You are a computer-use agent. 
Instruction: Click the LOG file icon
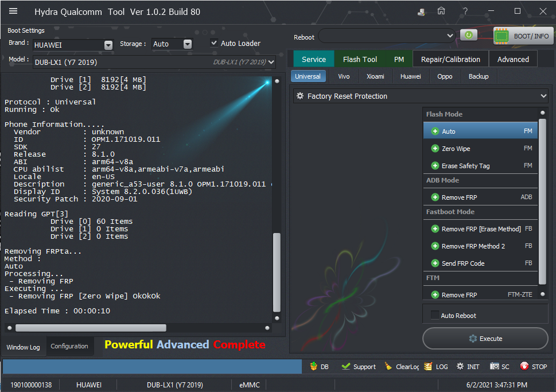[x=429, y=366]
